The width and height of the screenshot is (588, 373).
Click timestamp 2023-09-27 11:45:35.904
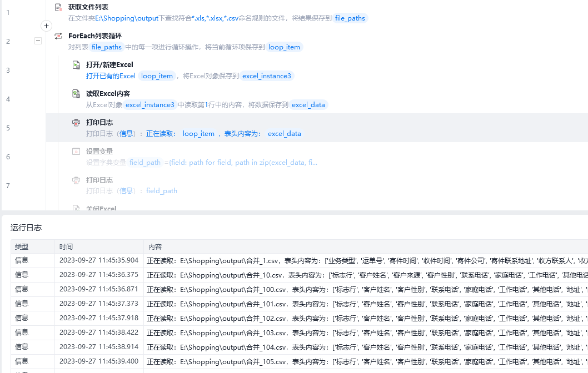[x=99, y=260]
